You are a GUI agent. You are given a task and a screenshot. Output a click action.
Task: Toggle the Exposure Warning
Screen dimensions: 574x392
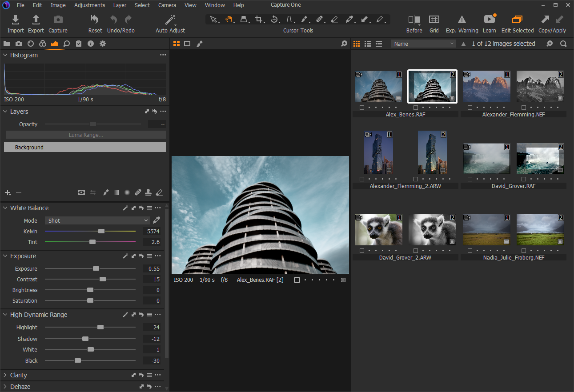[x=462, y=20]
